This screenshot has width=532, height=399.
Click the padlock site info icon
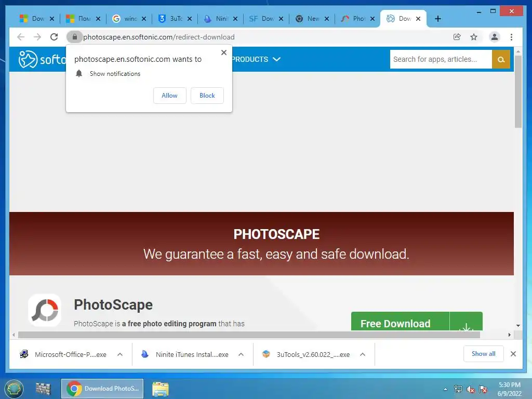pos(75,37)
